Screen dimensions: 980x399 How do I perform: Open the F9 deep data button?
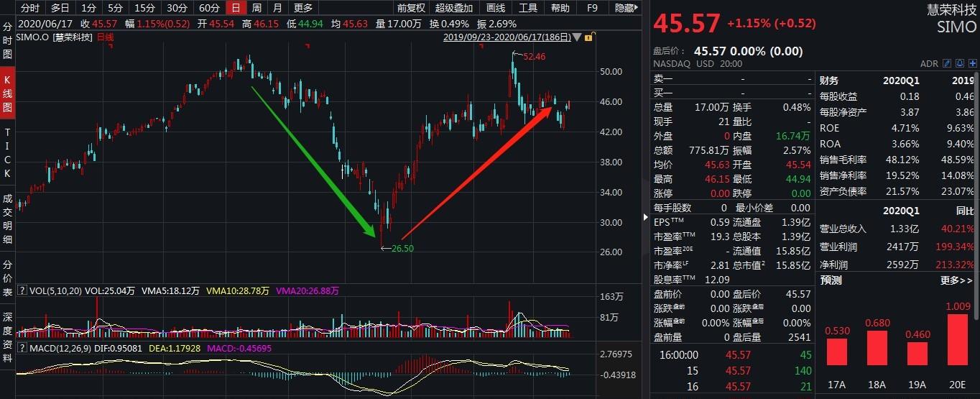(x=592, y=8)
